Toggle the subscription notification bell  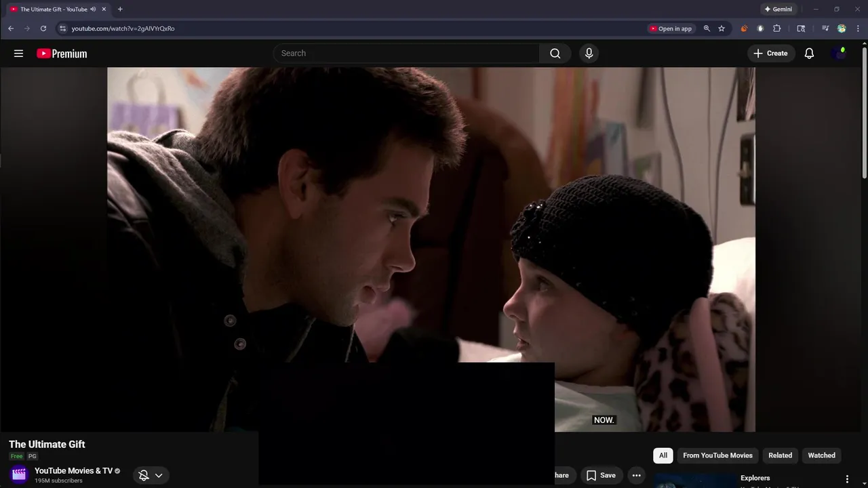pyautogui.click(x=144, y=475)
